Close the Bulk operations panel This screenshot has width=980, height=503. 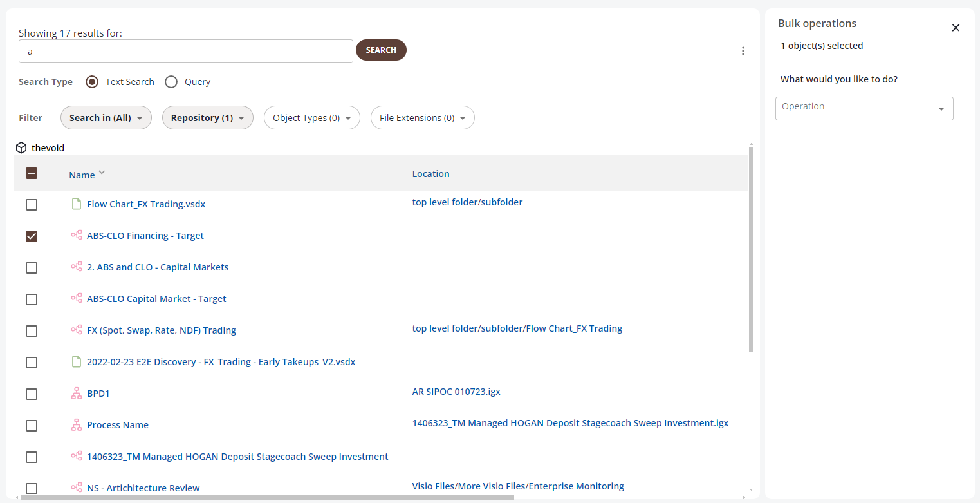[x=956, y=28]
